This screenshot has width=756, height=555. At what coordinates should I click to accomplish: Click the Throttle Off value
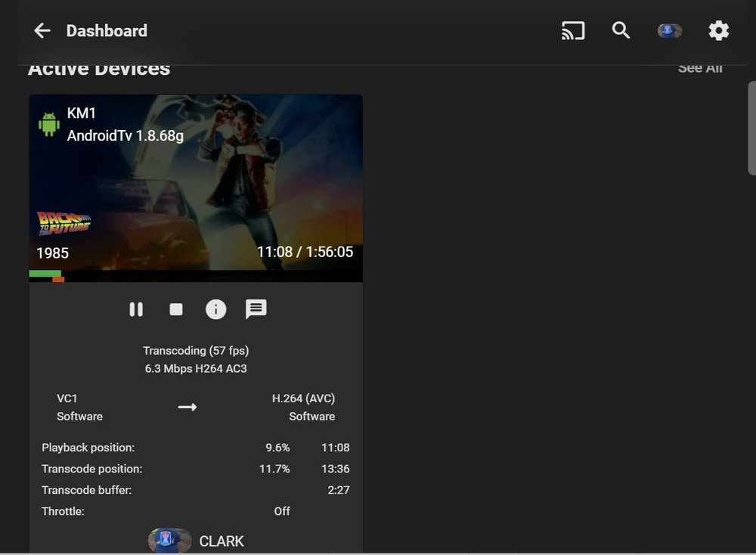(282, 511)
